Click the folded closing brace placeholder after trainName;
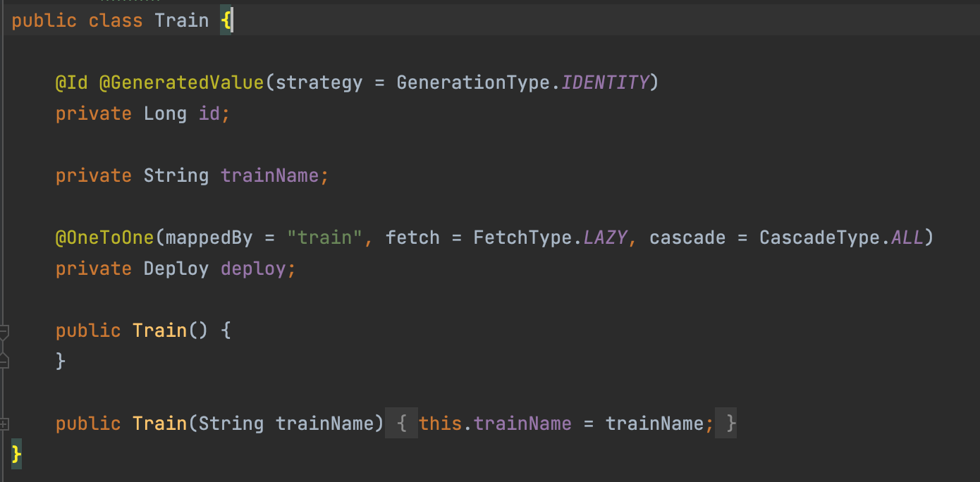 click(726, 424)
